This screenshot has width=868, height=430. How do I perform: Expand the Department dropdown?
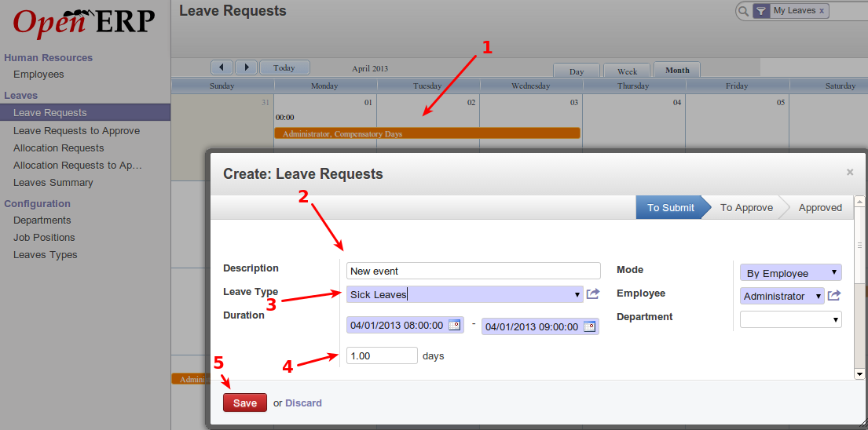(790, 319)
